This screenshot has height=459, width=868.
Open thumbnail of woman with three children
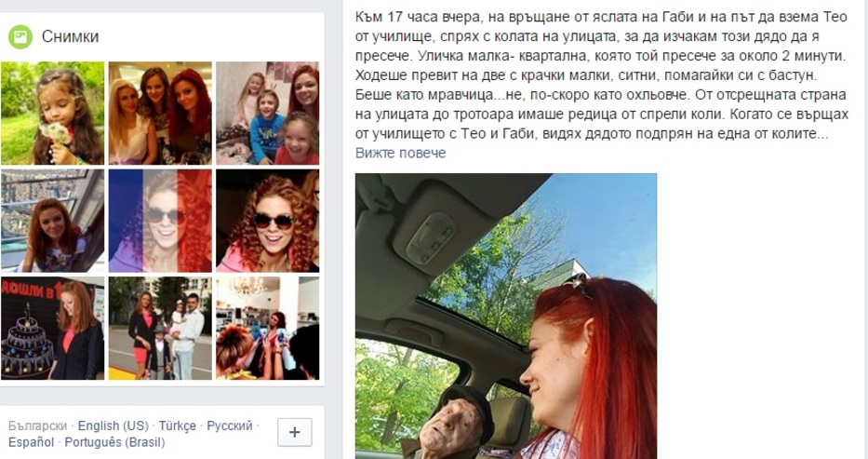(x=267, y=113)
